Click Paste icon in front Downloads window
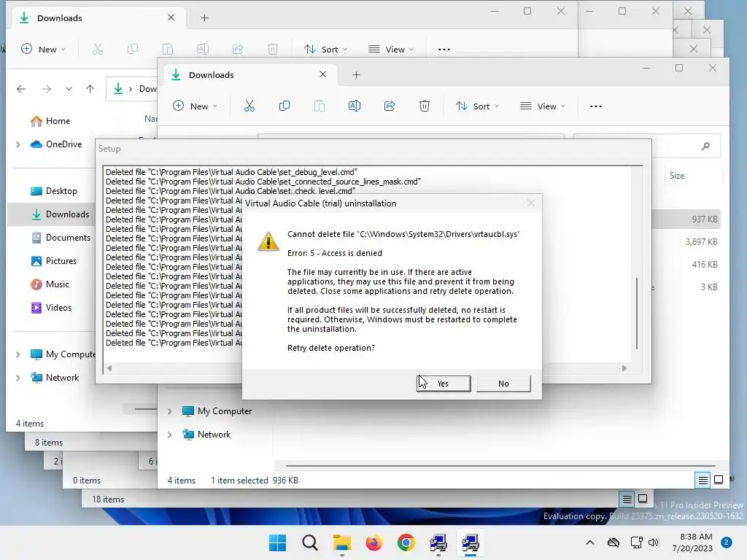Viewport: 747px width, 560px height. pos(320,106)
